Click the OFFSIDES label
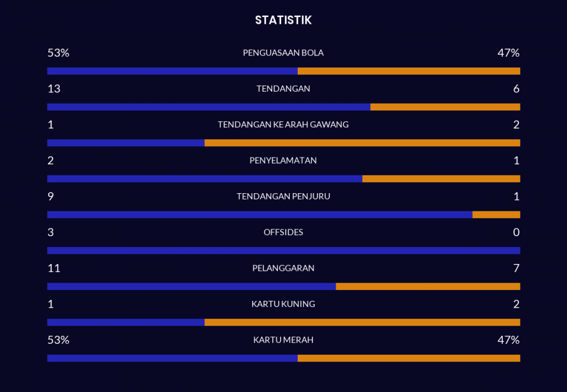This screenshot has height=392, width=567. pos(283,232)
